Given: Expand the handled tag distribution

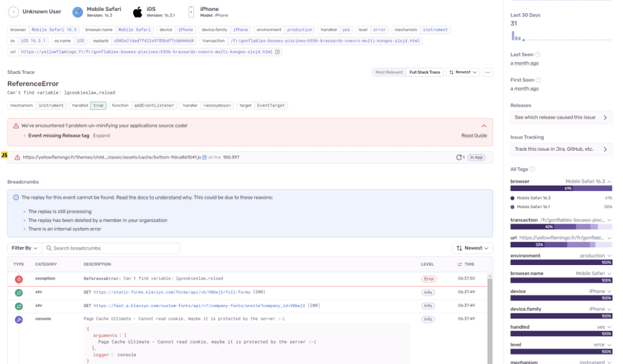Looking at the screenshot, I should [609, 327].
